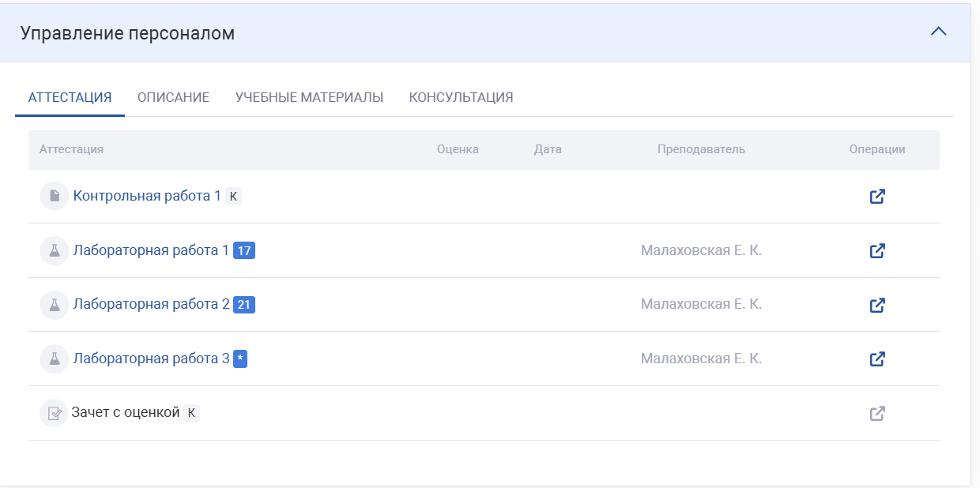This screenshot has height=488, width=980.
Task: Open external link icon for Лабораторная работа 2
Action: click(x=876, y=305)
